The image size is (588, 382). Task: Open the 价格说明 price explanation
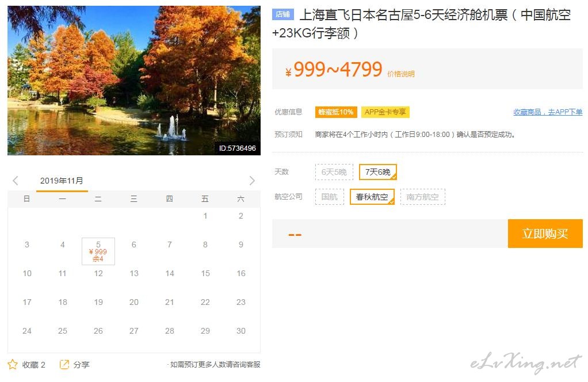(401, 74)
